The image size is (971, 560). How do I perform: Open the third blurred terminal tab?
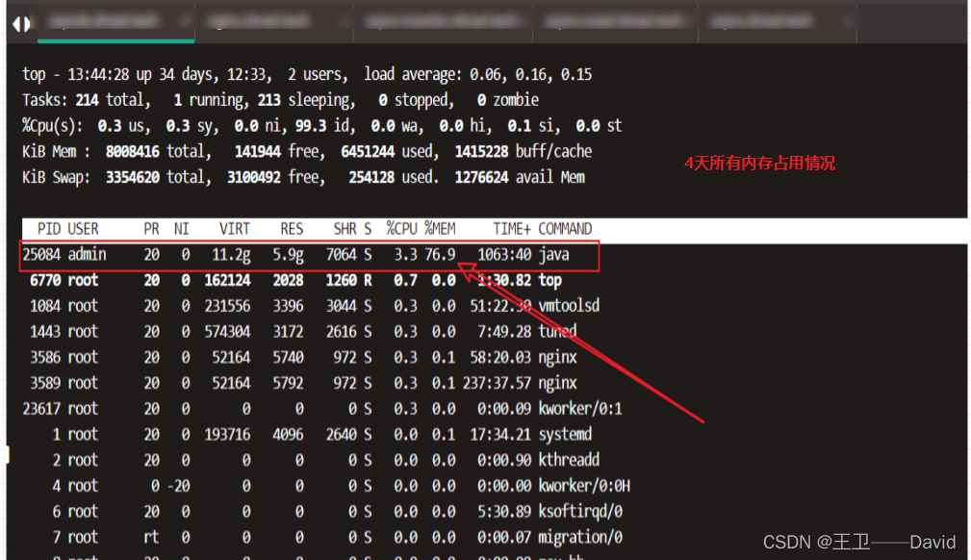pos(443,21)
